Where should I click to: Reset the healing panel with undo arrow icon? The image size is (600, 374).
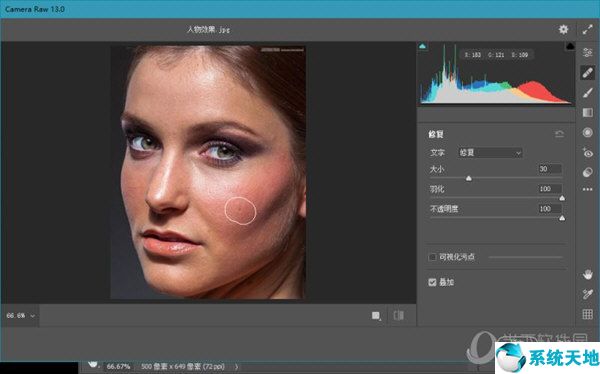(559, 134)
